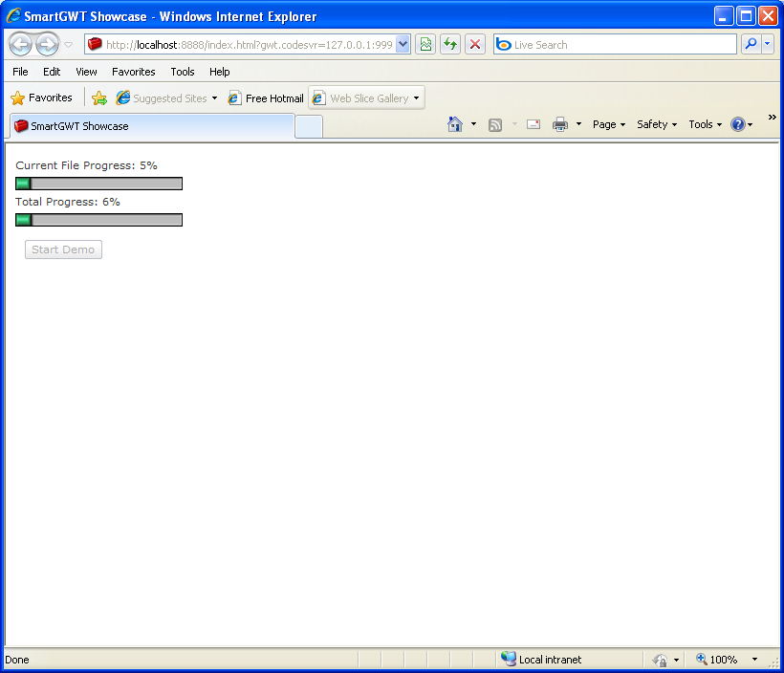The image size is (784, 673).
Task: Click the 'Total Progress: 6%' label
Action: click(x=68, y=202)
